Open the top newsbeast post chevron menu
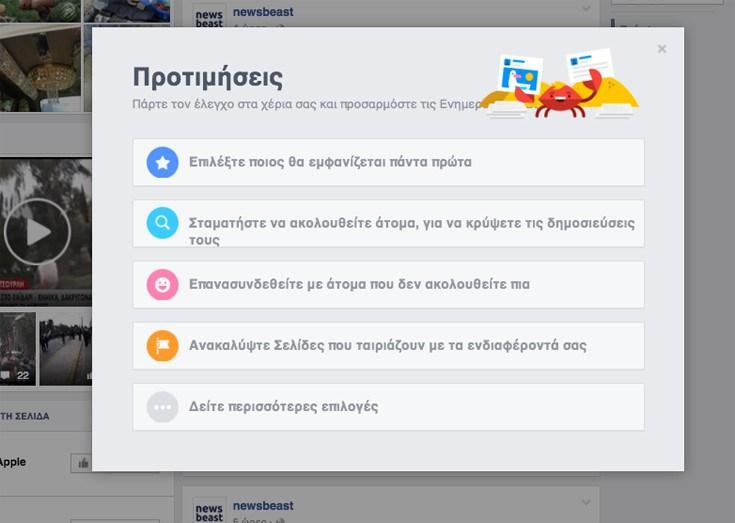735x523 pixels. click(x=586, y=10)
